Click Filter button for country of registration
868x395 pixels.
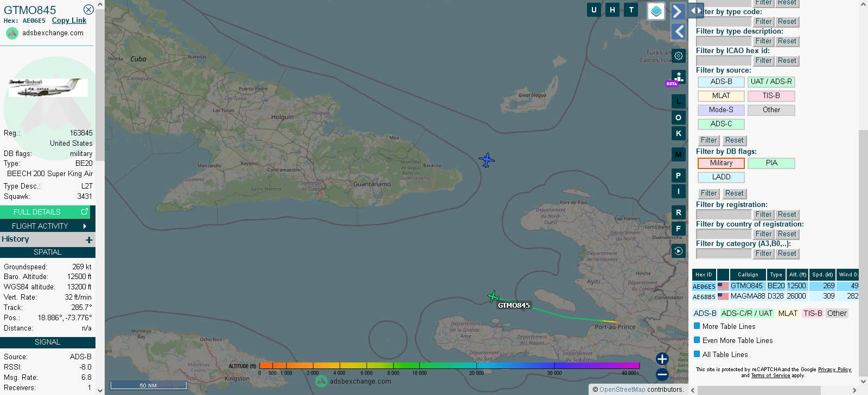tap(763, 234)
